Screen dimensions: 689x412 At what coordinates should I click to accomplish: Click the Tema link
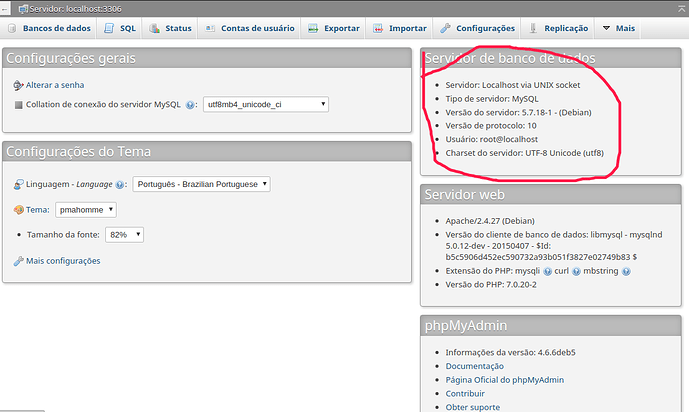(x=37, y=210)
